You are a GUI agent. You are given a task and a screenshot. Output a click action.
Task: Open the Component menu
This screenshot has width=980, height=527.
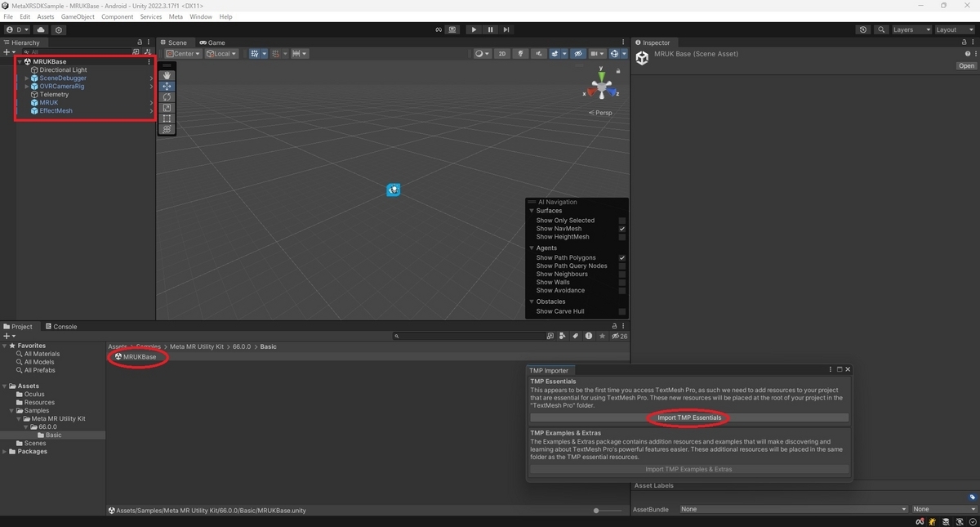tap(117, 16)
